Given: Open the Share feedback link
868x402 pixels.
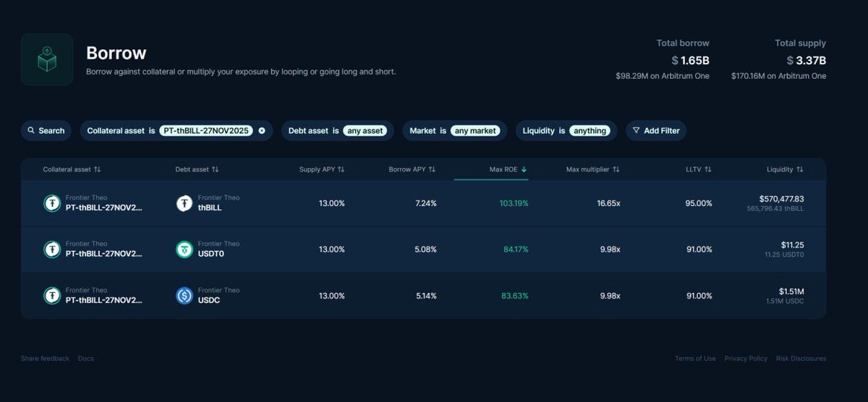Looking at the screenshot, I should tap(45, 359).
